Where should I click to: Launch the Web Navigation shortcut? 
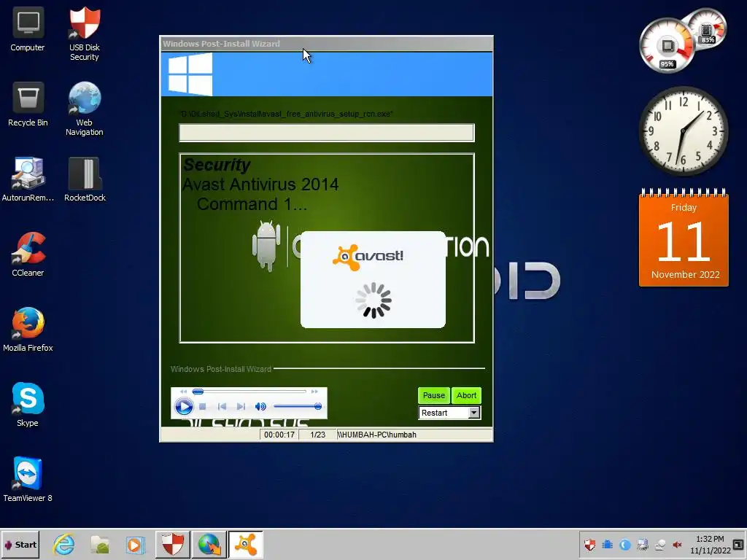tap(85, 109)
